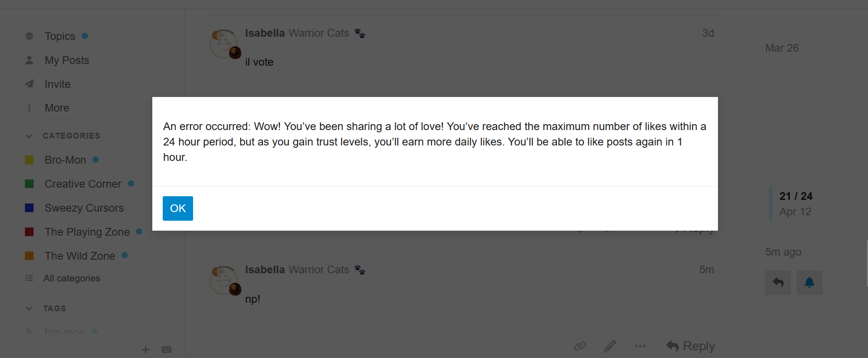This screenshot has width=868, height=358.
Task: Click the plus icon in the sidebar footer
Action: (145, 349)
